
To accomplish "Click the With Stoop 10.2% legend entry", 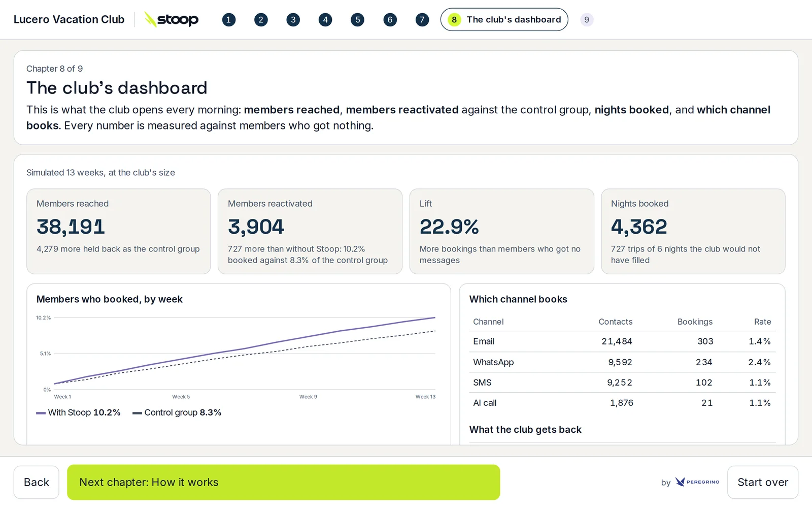I will (79, 412).
